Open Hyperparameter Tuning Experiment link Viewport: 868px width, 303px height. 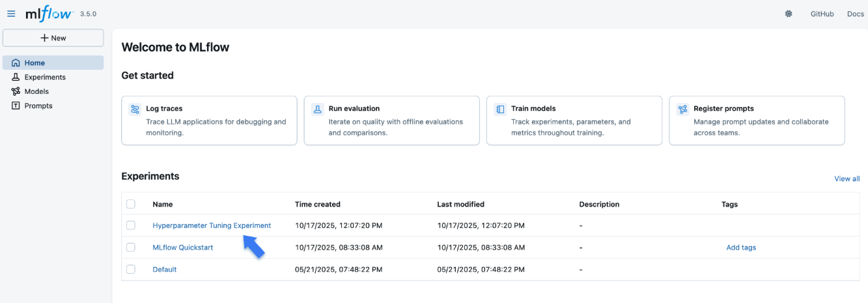coord(212,225)
